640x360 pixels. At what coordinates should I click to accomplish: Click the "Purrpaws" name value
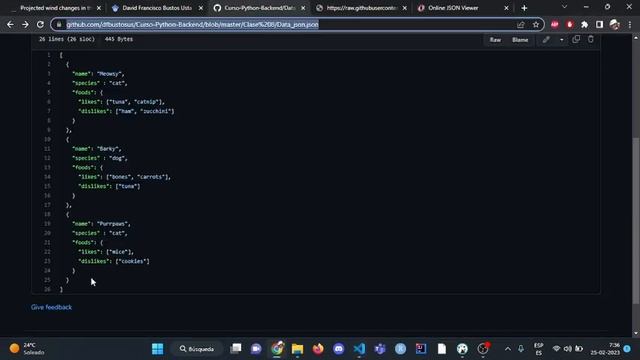[112, 224]
